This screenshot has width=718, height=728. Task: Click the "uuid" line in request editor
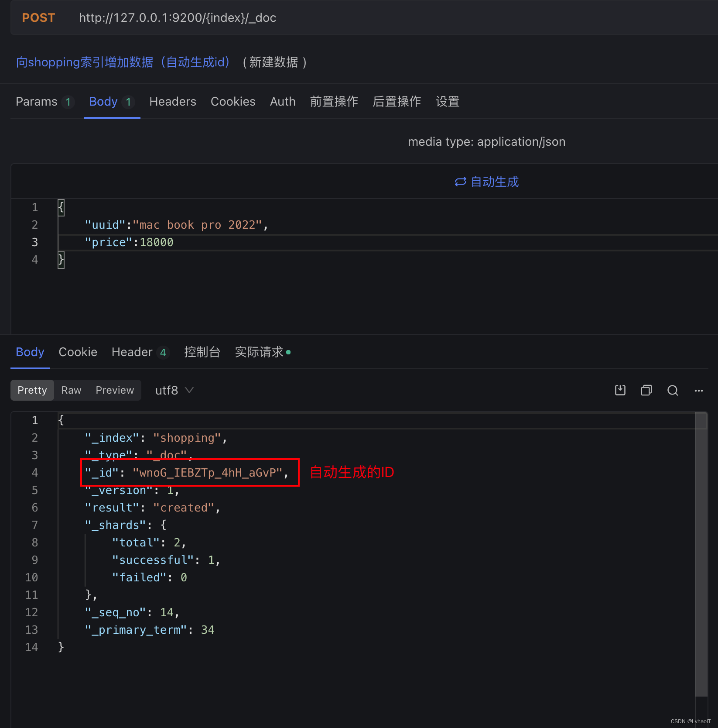point(176,225)
